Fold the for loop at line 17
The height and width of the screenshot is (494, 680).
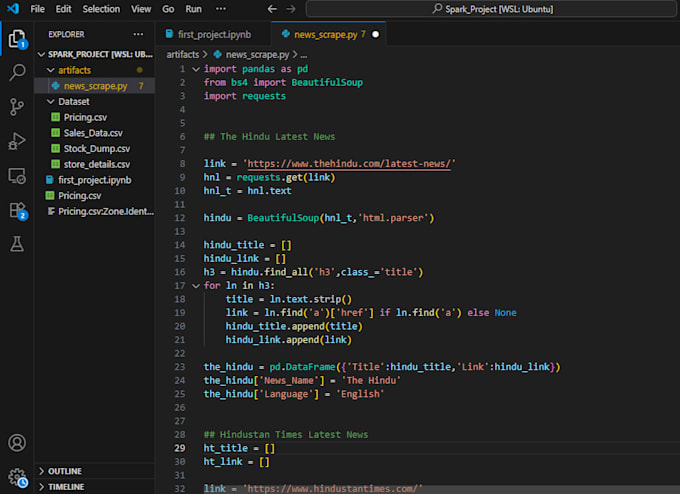tap(195, 286)
